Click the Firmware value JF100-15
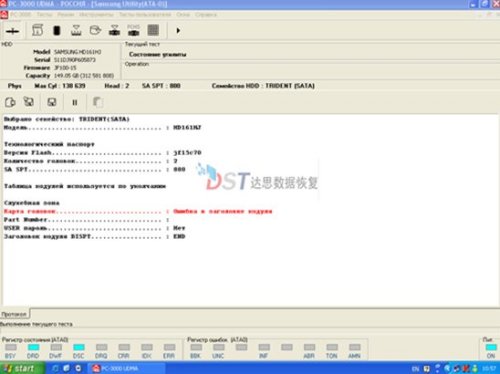Screen dimensions: 500x374 pyautogui.click(x=65, y=68)
